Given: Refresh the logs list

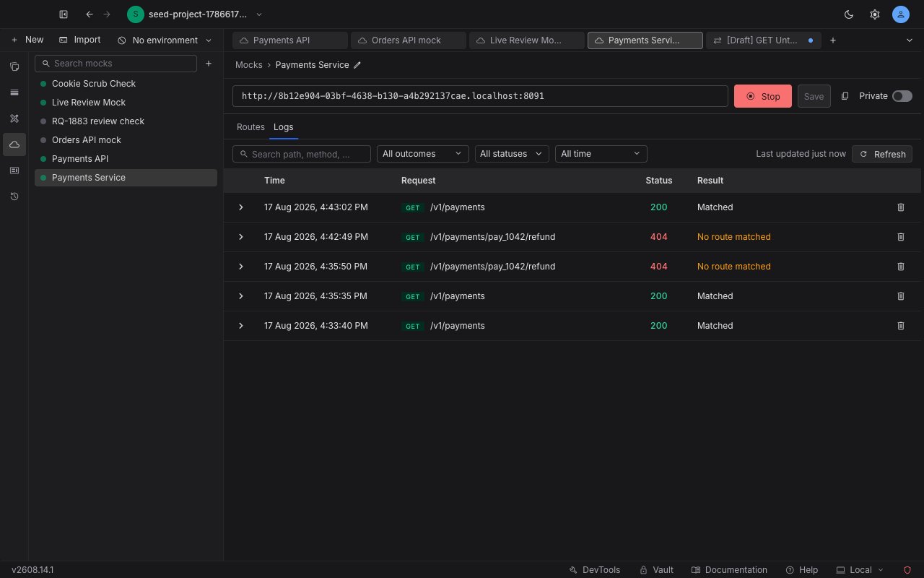Looking at the screenshot, I should (x=882, y=154).
